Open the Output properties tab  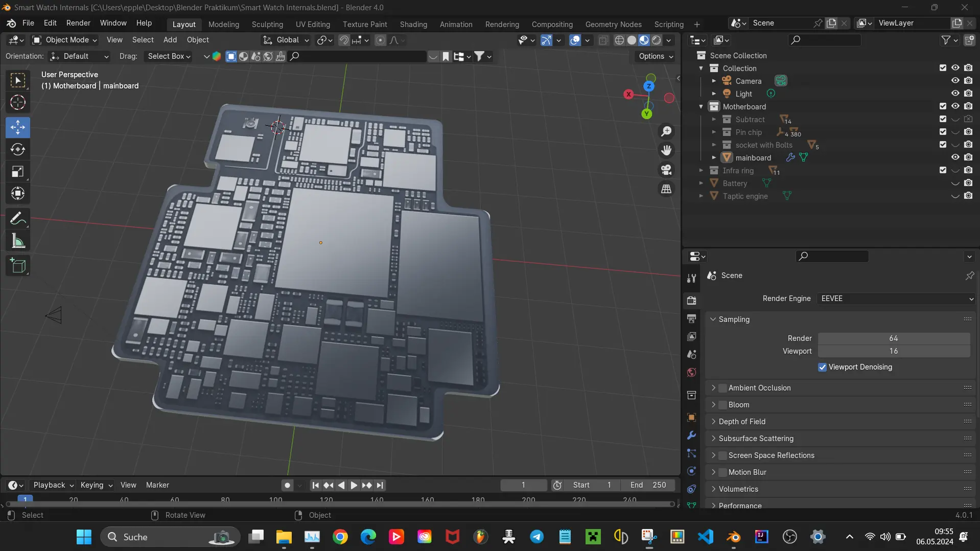click(691, 318)
